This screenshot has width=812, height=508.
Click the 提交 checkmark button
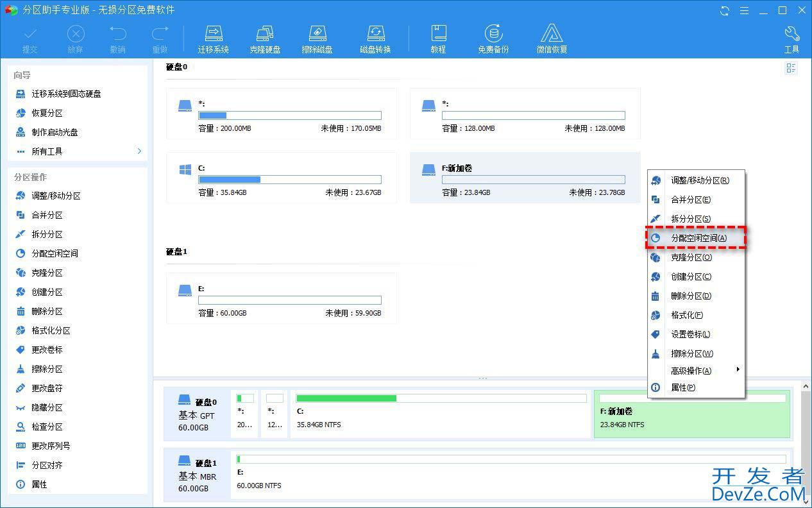[x=30, y=39]
